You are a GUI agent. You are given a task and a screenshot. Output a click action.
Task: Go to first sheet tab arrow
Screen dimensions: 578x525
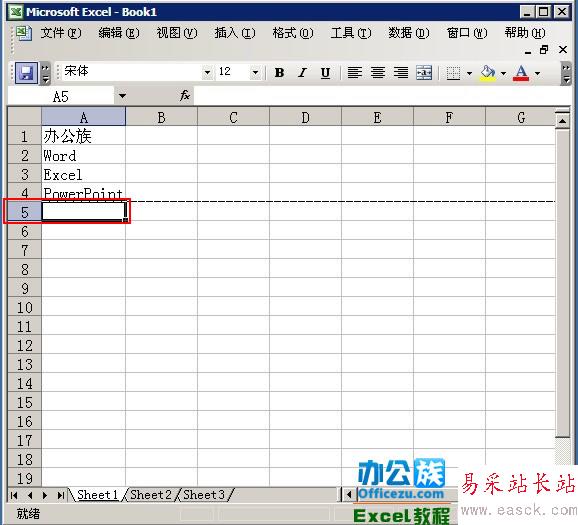pyautogui.click(x=14, y=495)
